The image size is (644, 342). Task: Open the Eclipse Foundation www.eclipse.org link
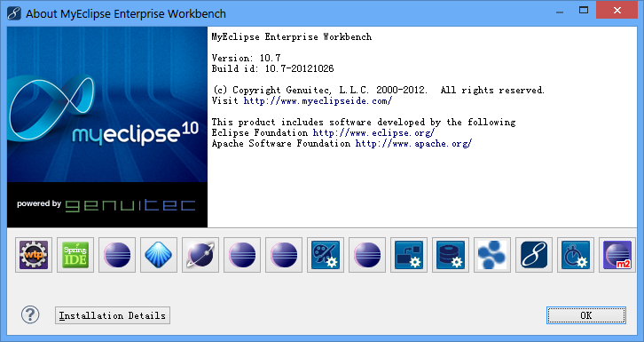373,132
